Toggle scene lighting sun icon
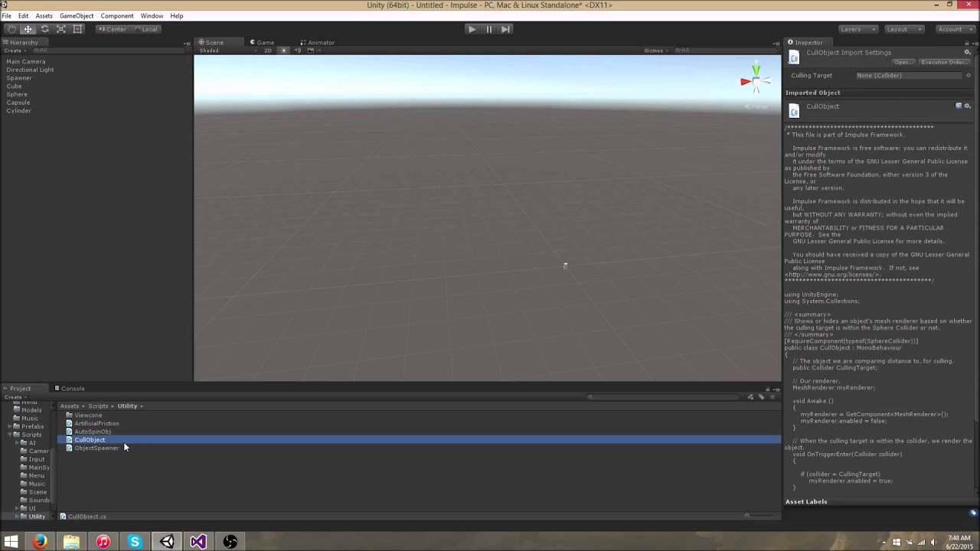The width and height of the screenshot is (980, 551). pyautogui.click(x=284, y=51)
